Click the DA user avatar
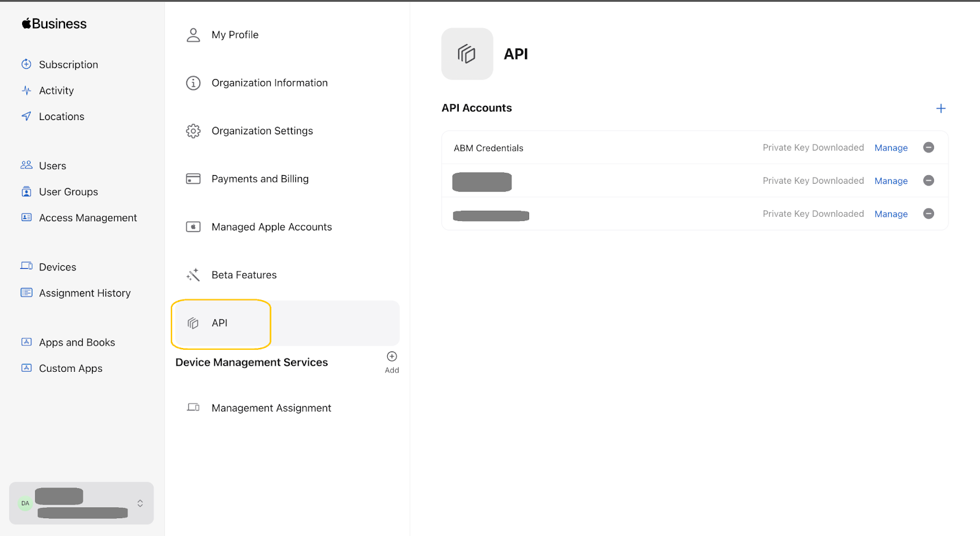 (x=25, y=503)
